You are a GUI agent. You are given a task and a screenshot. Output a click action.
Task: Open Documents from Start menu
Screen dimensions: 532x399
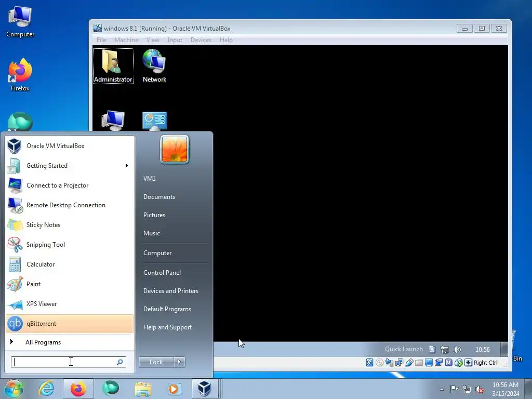(x=159, y=197)
